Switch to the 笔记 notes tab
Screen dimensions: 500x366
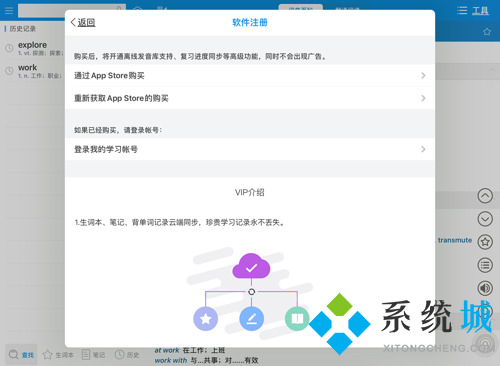pyautogui.click(x=94, y=355)
